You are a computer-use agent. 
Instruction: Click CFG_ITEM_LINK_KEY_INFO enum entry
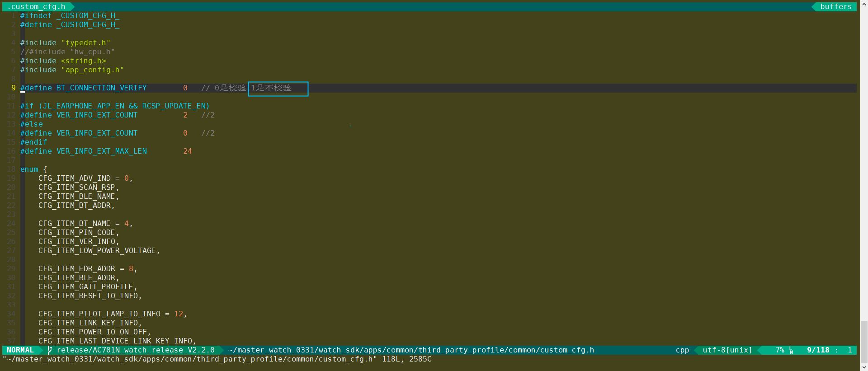[x=88, y=323]
